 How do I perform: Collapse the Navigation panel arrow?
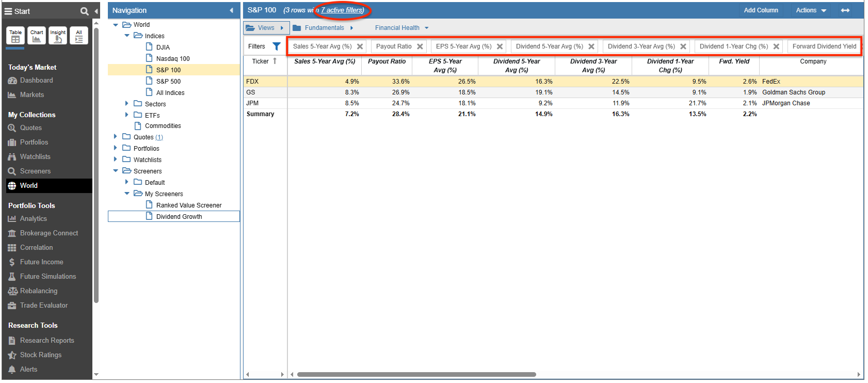pos(231,10)
